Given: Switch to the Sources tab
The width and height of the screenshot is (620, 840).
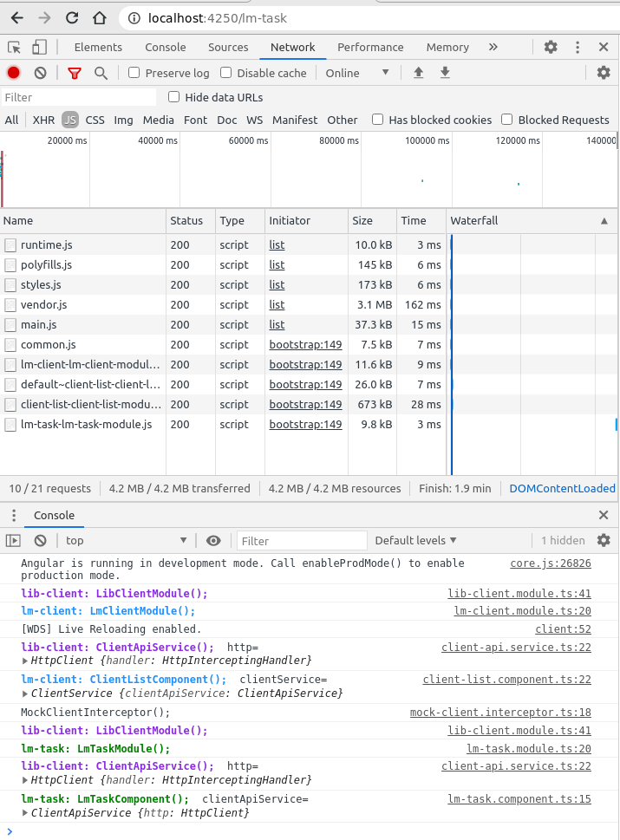Looking at the screenshot, I should pos(228,47).
